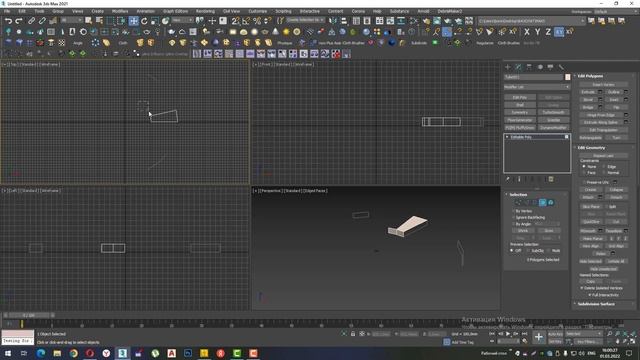Viewport: 640px width, 360px height.
Task: Click the Bevel button
Action: 588,100
